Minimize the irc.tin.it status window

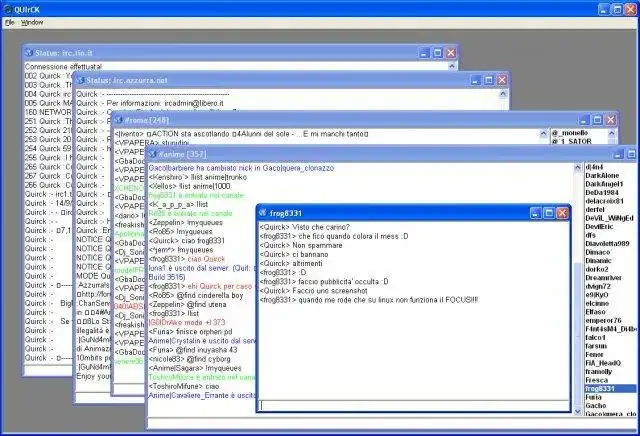point(424,53)
